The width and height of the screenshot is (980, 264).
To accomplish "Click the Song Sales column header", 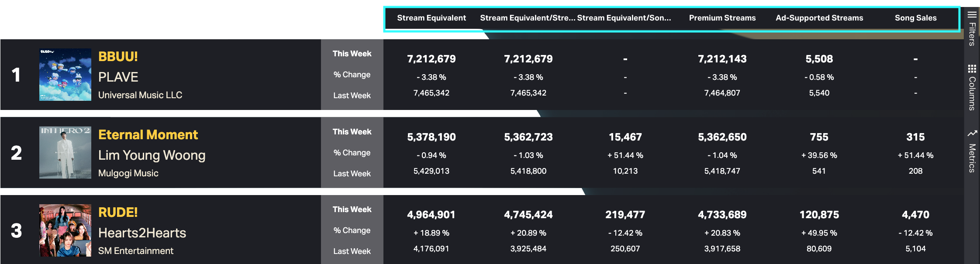I will tap(915, 18).
